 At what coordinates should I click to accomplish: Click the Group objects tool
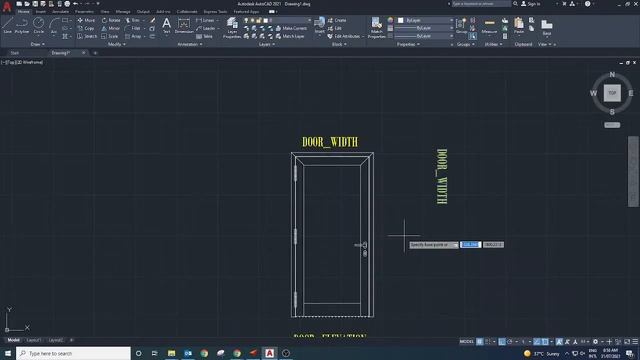pyautogui.click(x=461, y=25)
